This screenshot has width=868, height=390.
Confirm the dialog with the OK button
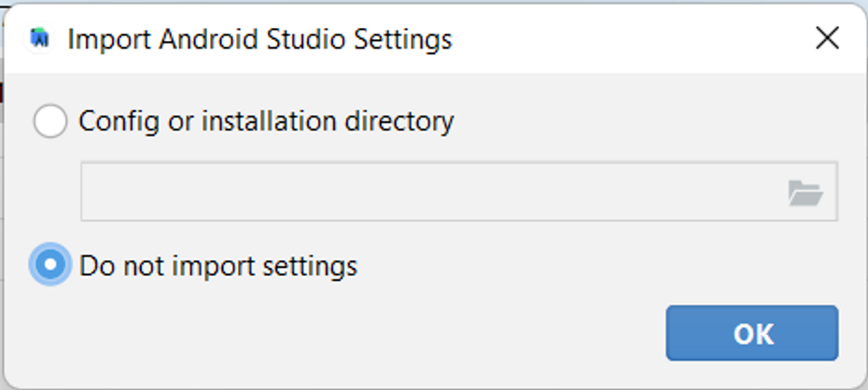pos(751,333)
